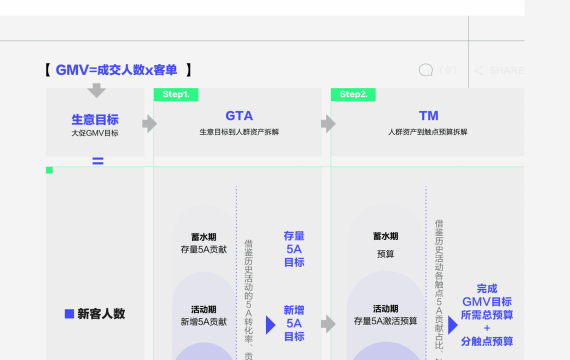Select the GTA heading
This screenshot has height=360, width=570.
pyautogui.click(x=239, y=116)
